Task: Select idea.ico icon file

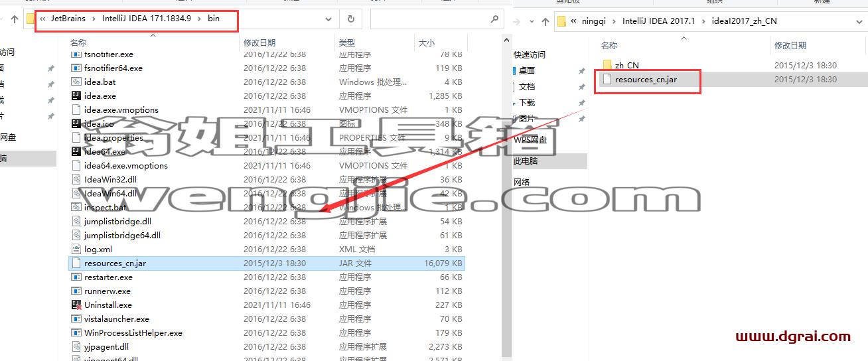Action: tap(76, 124)
